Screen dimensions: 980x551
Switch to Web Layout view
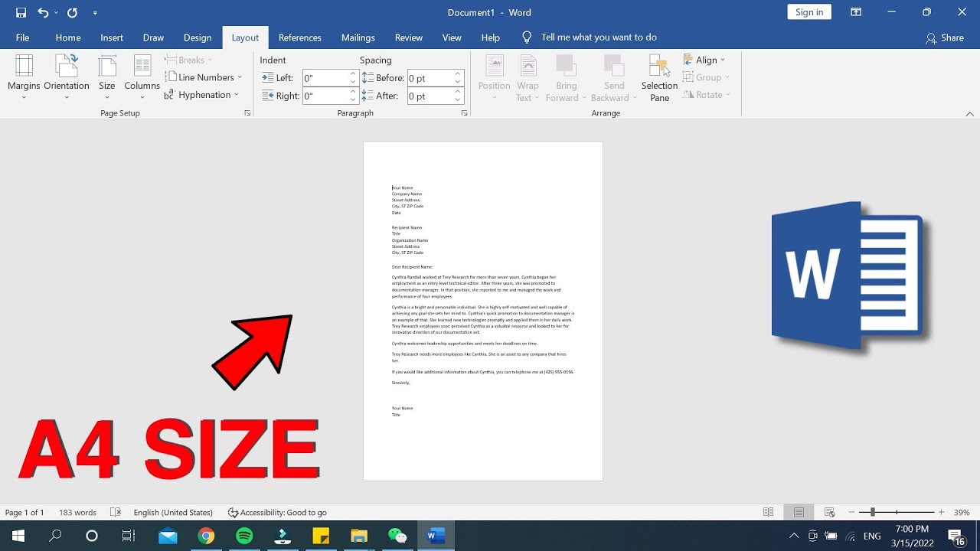(829, 513)
